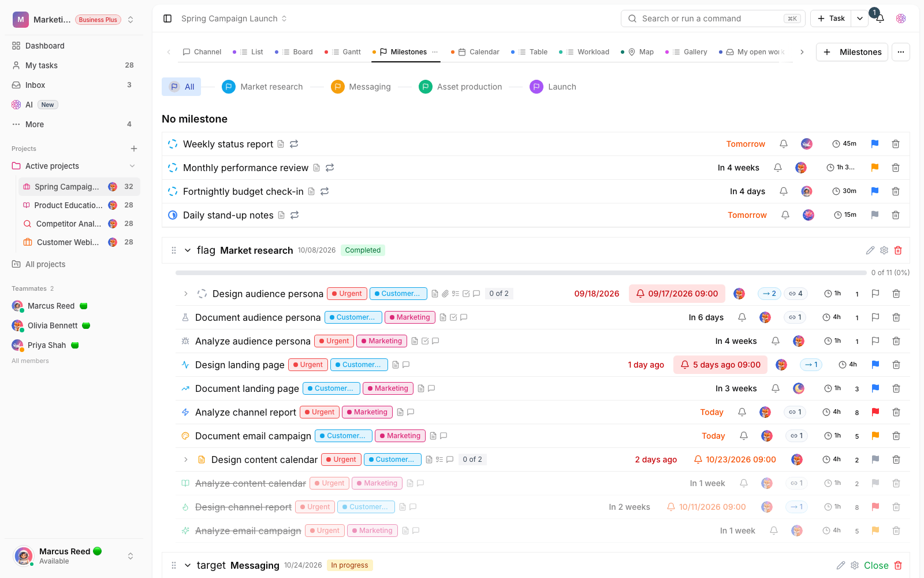Collapse the Market research milestone

click(188, 250)
